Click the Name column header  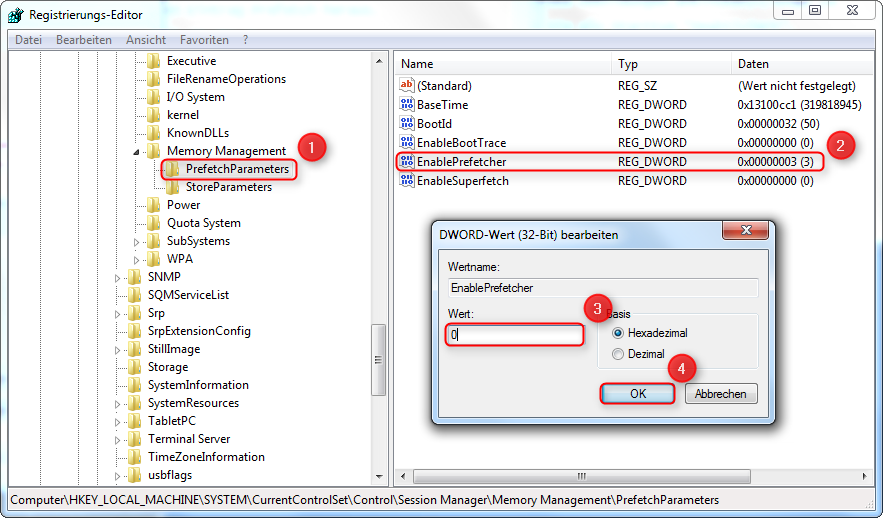pos(502,64)
